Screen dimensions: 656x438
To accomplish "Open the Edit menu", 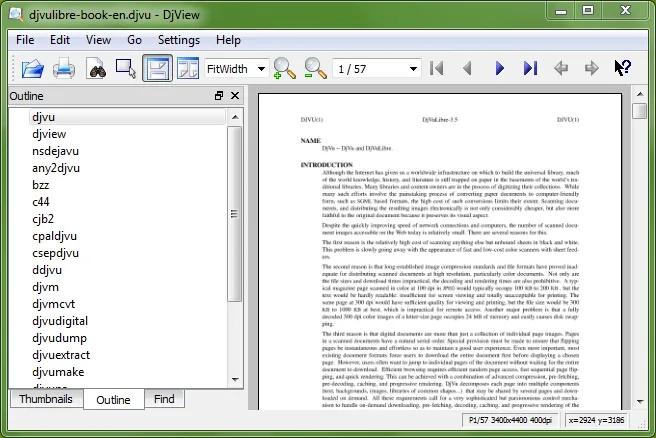I will click(60, 40).
